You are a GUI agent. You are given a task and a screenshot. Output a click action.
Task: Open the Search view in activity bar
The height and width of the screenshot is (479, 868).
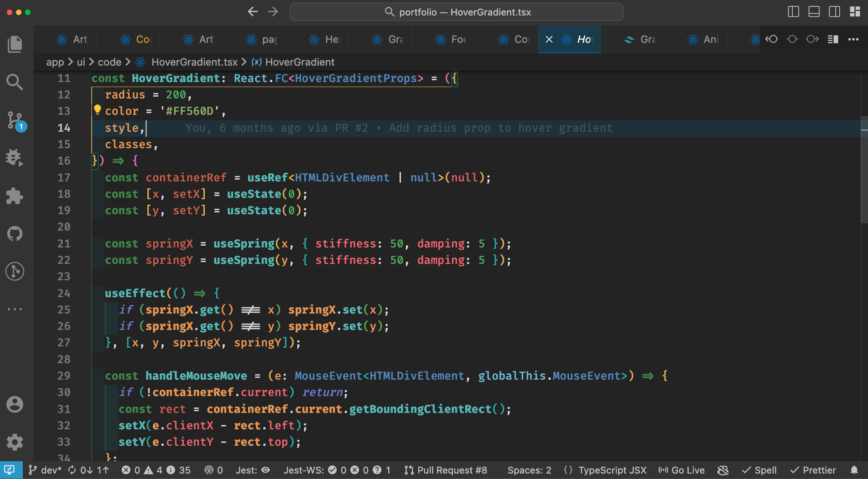pos(15,82)
